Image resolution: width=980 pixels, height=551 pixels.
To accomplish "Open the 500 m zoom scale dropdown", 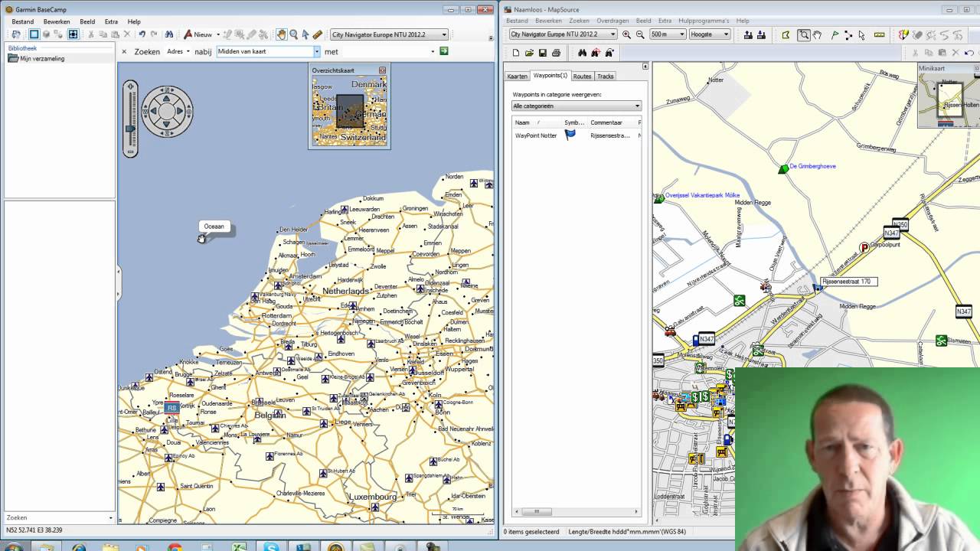I will click(x=681, y=34).
